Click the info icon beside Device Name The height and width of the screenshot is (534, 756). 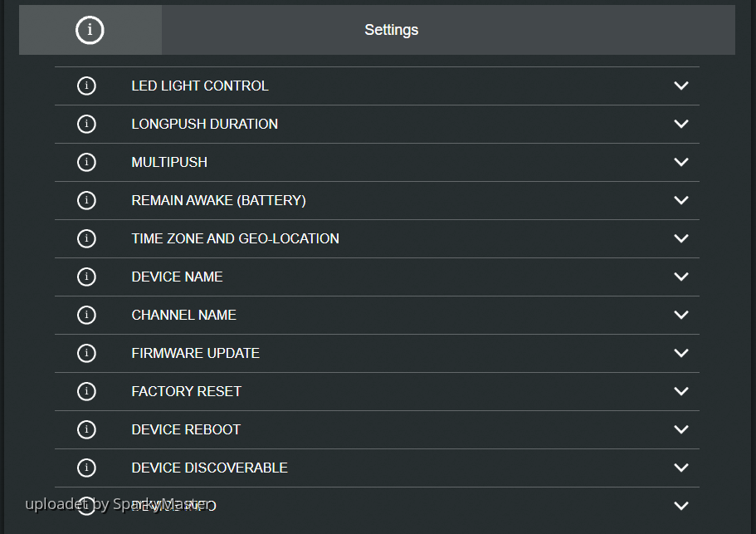point(86,277)
